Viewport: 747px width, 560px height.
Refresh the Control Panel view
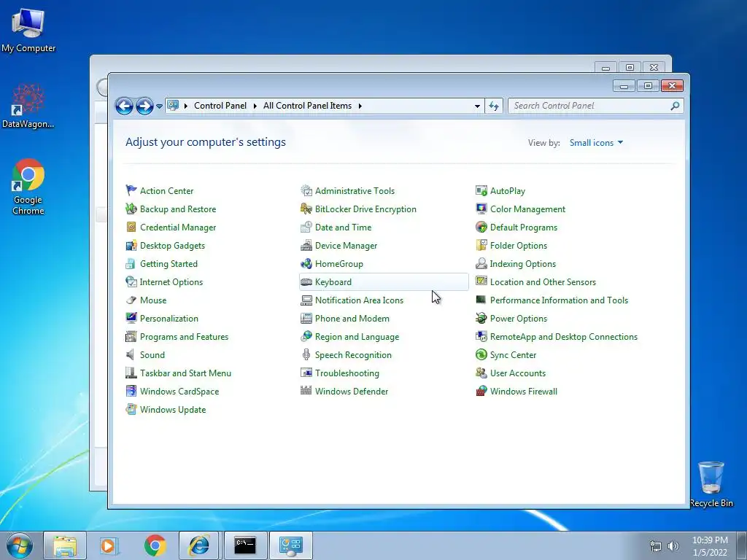tap(494, 106)
